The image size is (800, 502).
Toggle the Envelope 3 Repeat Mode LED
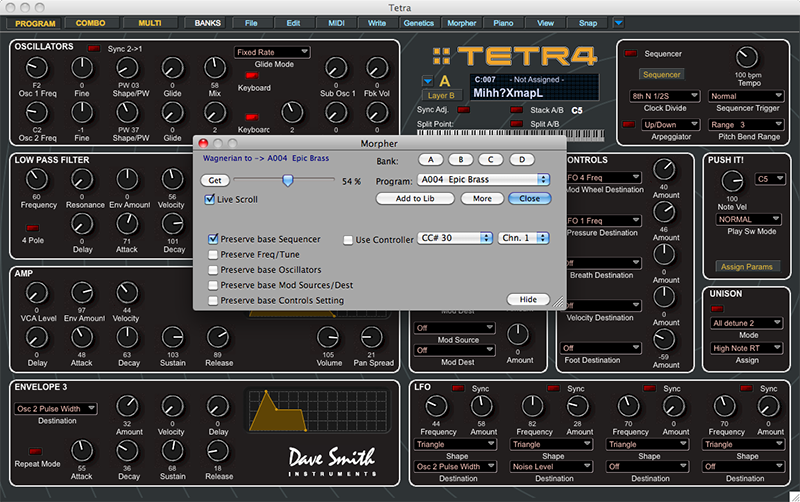point(35,451)
